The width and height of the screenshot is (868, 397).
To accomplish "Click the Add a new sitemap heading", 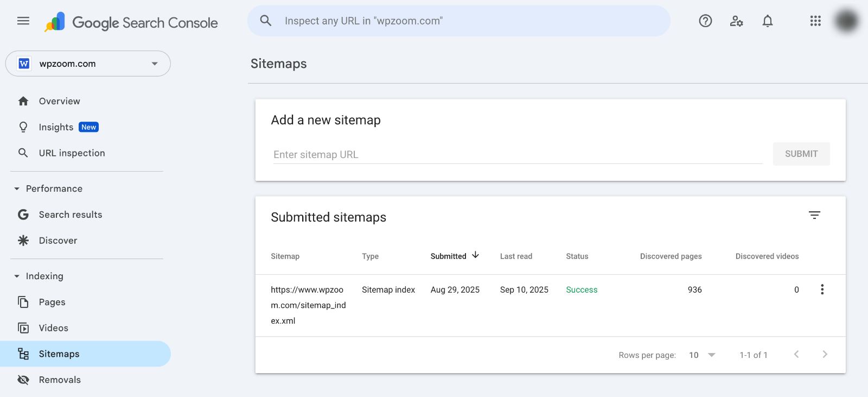I will coord(326,120).
